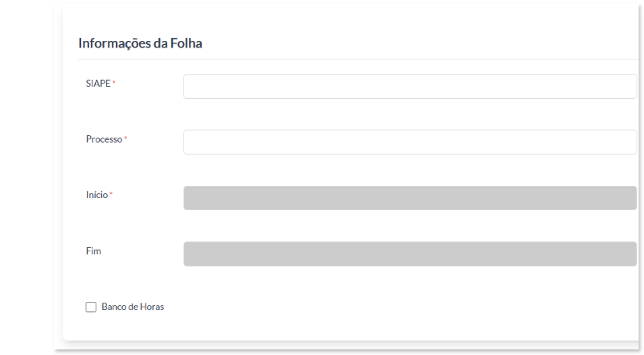This screenshot has height=355, width=644.
Task: Click the Início field label
Action: (96, 195)
